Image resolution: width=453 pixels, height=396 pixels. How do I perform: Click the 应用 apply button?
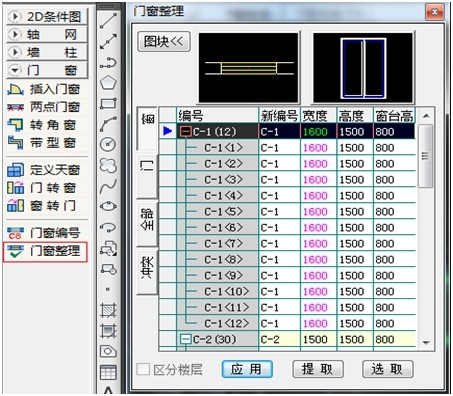[x=247, y=369]
